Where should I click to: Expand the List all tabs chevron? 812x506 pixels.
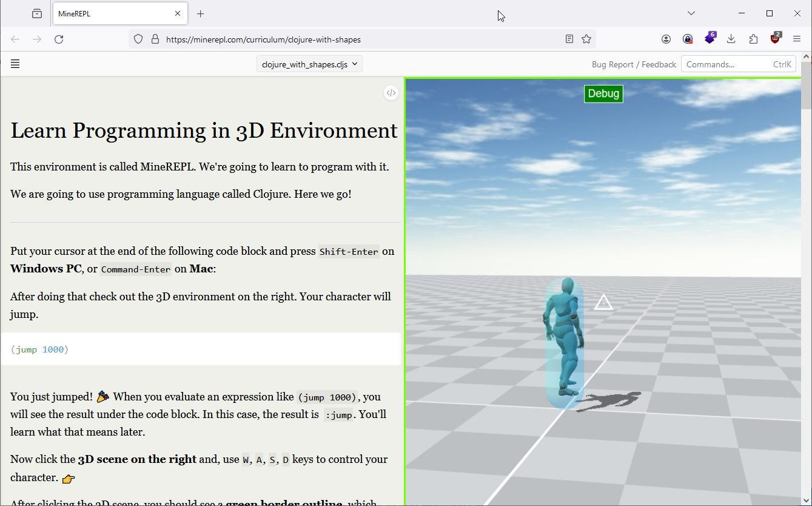click(x=691, y=13)
